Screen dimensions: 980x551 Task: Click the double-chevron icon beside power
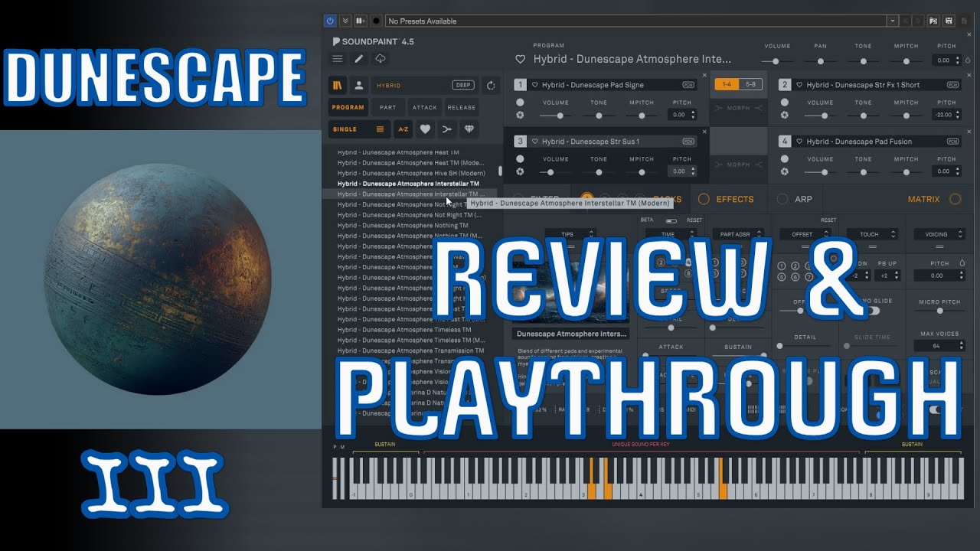[345, 21]
